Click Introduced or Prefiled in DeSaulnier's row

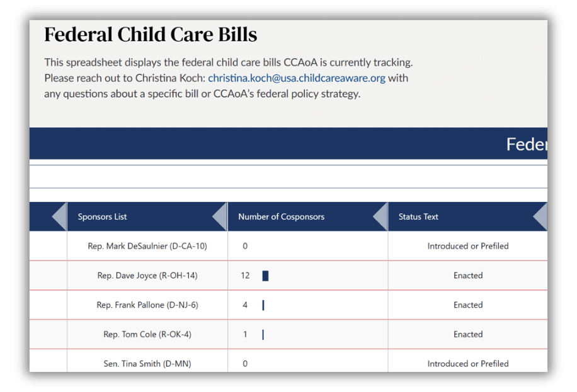pos(468,246)
